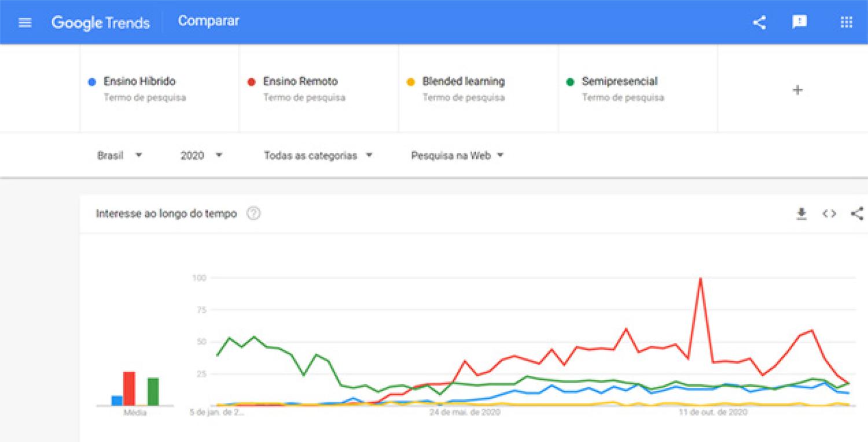The image size is (868, 442).
Task: Open the Pesquisa na Web dropdown
Action: 457,155
